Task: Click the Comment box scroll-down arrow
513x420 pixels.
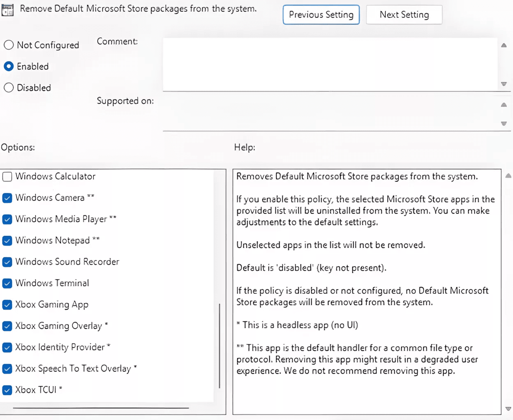Action: 504,84
